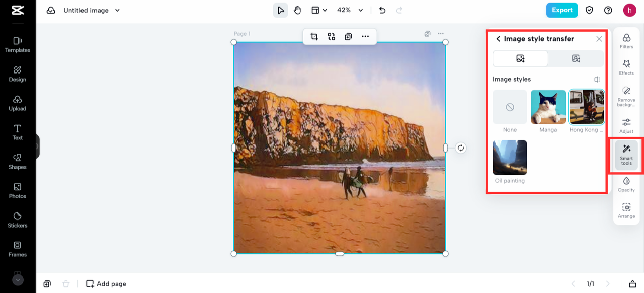
Task: Toggle the compare icon beside Image styles
Action: (x=597, y=80)
